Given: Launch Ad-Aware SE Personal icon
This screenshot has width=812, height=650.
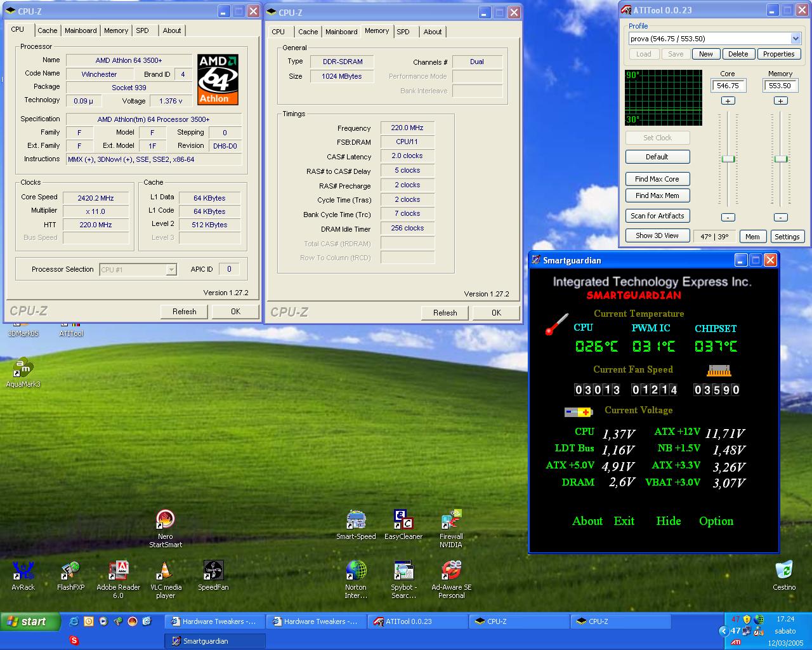Looking at the screenshot, I should coord(451,580).
